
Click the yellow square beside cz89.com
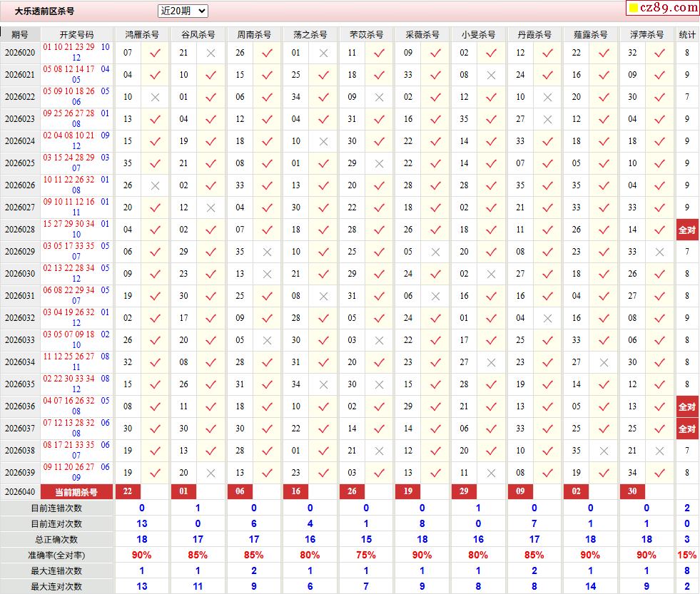coord(632,9)
